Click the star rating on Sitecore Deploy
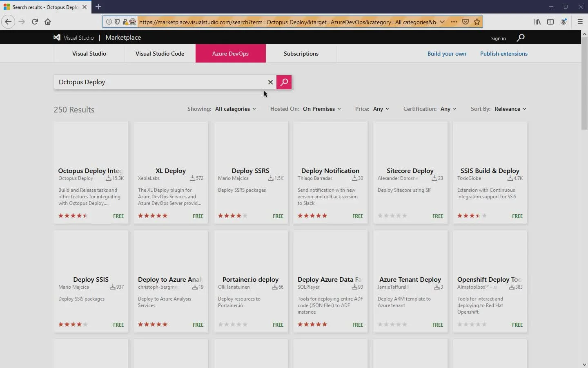Viewport: 588px width, 368px height. [392, 215]
